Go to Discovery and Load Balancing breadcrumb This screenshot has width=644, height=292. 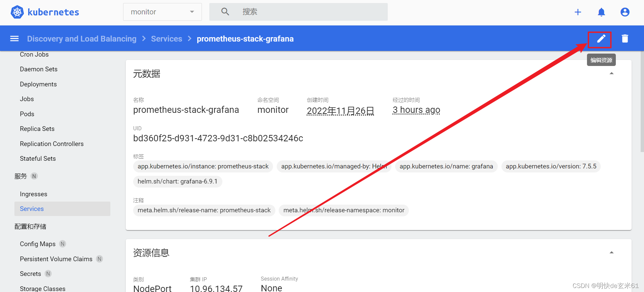(x=82, y=39)
